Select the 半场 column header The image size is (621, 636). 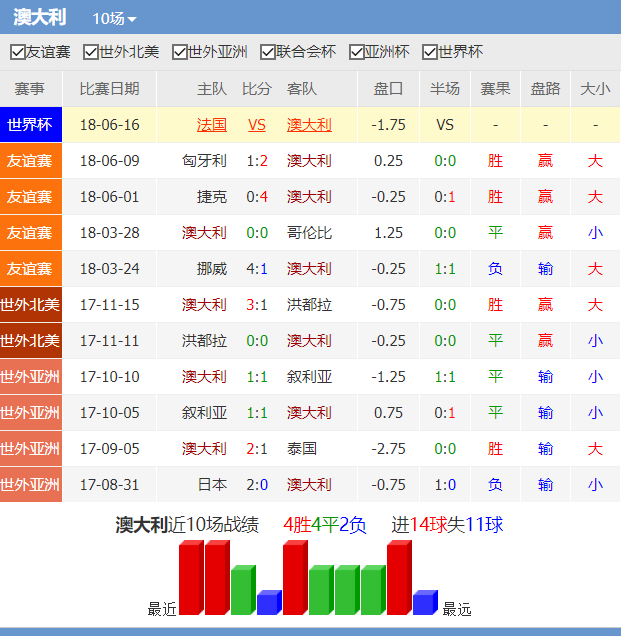445,89
